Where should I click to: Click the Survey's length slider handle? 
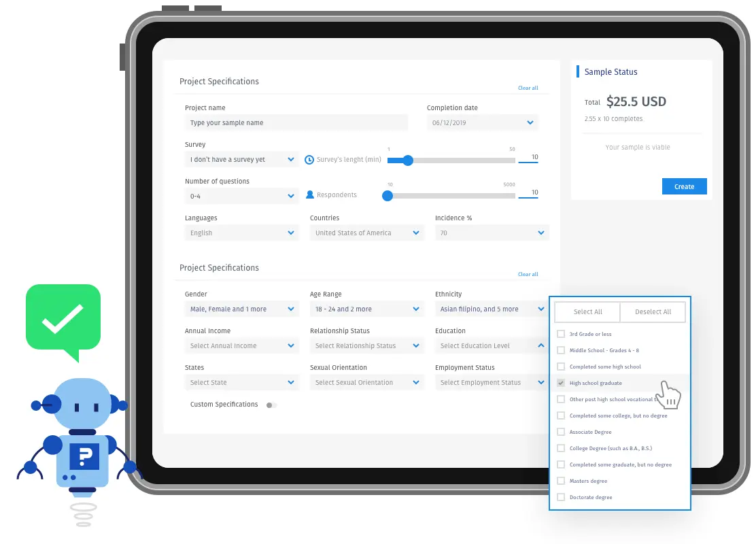pos(408,160)
